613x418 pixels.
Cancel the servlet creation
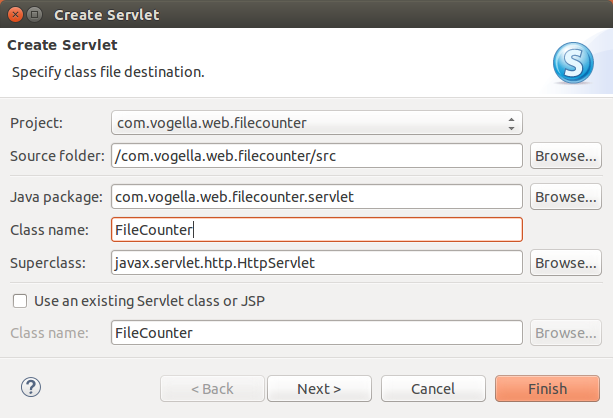tap(433, 389)
